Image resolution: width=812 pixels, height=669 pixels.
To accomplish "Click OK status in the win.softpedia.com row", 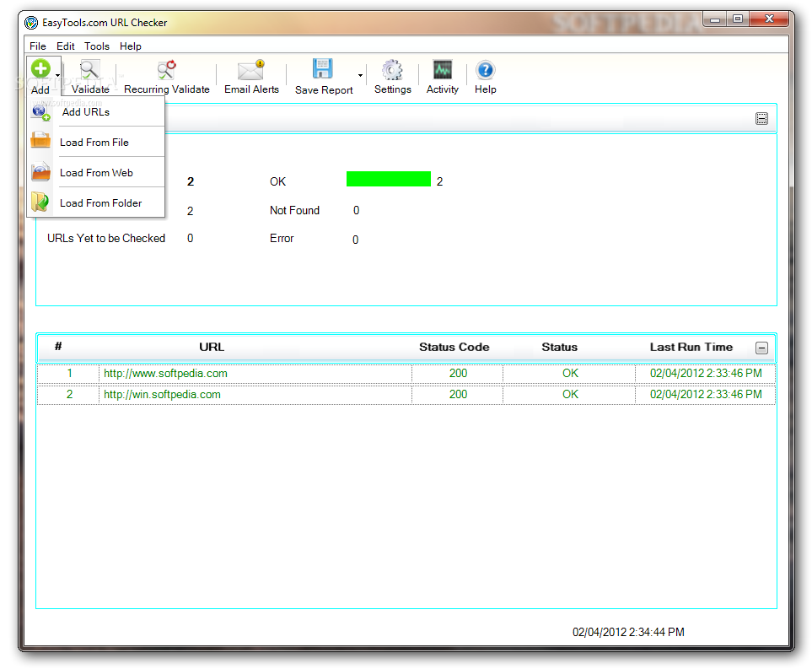I will pos(570,394).
